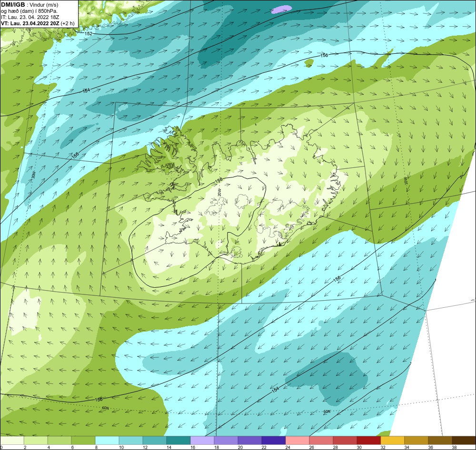Image resolution: width=476 pixels, height=450 pixels.
Task: Click the 36–38 m/s brown swatch
Action: click(x=440, y=440)
